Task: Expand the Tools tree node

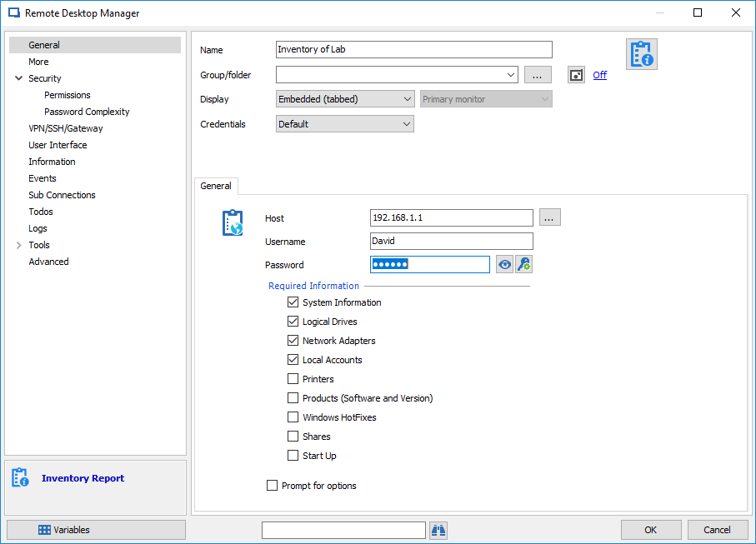Action: (19, 245)
